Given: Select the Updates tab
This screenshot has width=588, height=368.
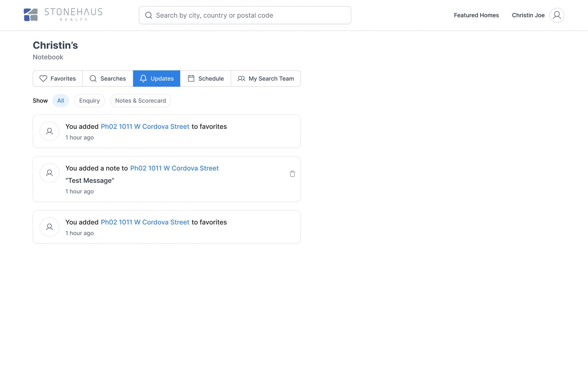Looking at the screenshot, I should click(x=157, y=79).
